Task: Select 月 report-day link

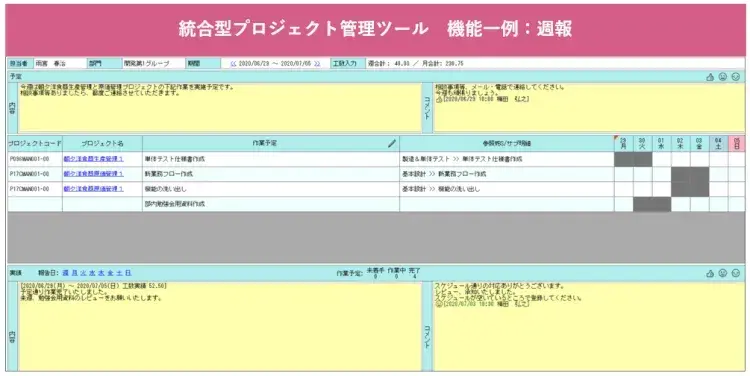Action: tap(74, 273)
